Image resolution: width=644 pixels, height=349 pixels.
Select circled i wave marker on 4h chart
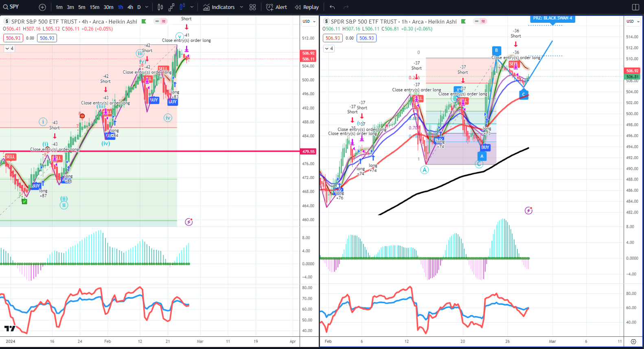(43, 122)
